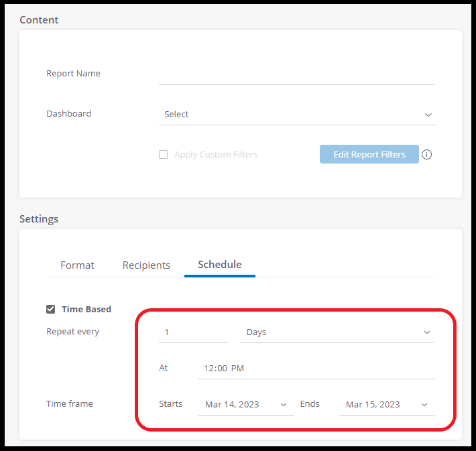Open the Ends date dropdown Mar 15, 2023
The height and width of the screenshot is (451, 476).
[387, 404]
